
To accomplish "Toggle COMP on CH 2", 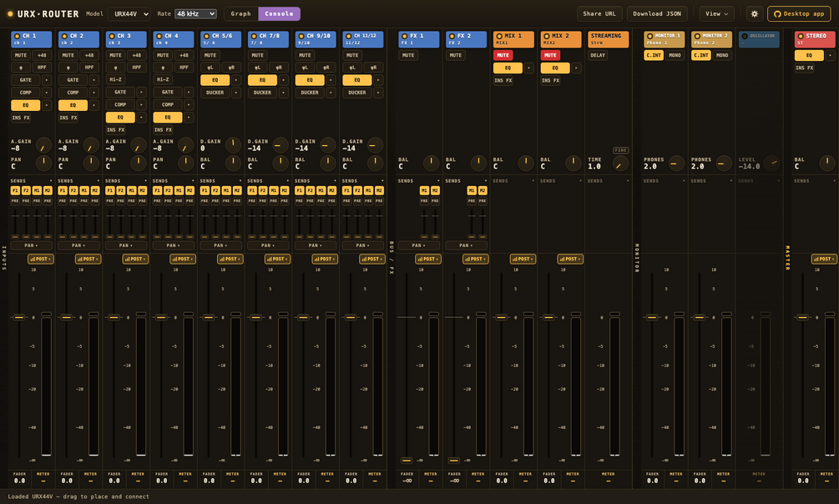I will pos(73,93).
